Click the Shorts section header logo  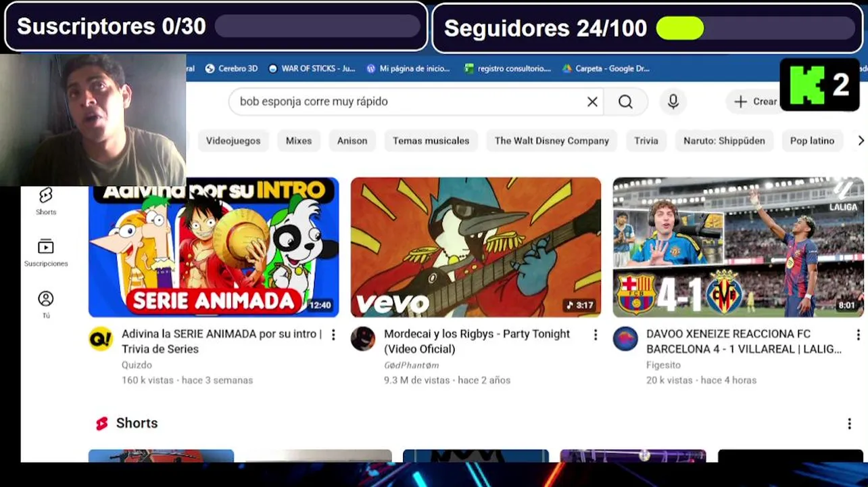(x=102, y=423)
